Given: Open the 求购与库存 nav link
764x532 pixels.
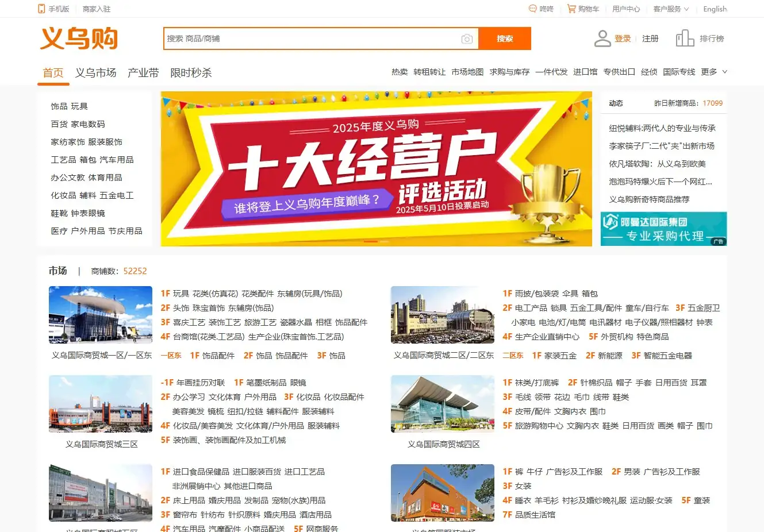Looking at the screenshot, I should coord(509,72).
